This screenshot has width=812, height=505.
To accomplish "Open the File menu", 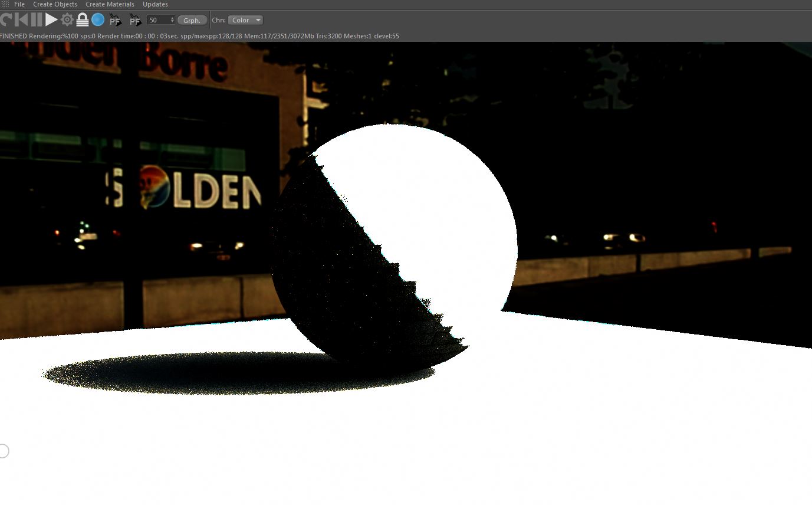I will pyautogui.click(x=19, y=4).
